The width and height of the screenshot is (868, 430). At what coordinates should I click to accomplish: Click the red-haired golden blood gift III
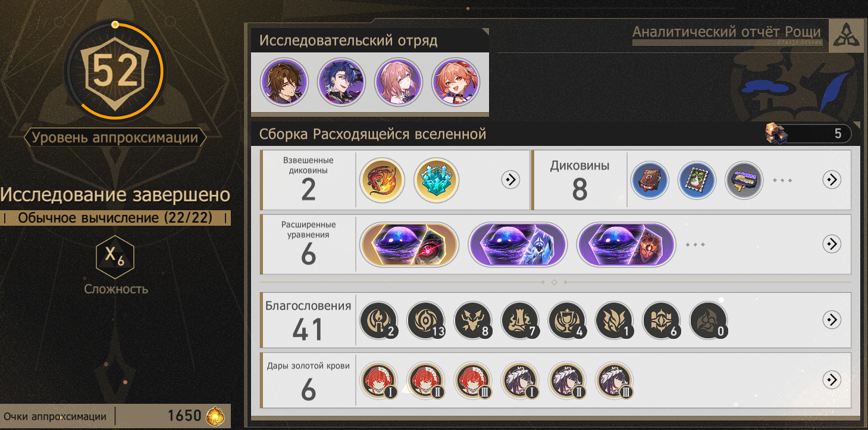(x=473, y=381)
